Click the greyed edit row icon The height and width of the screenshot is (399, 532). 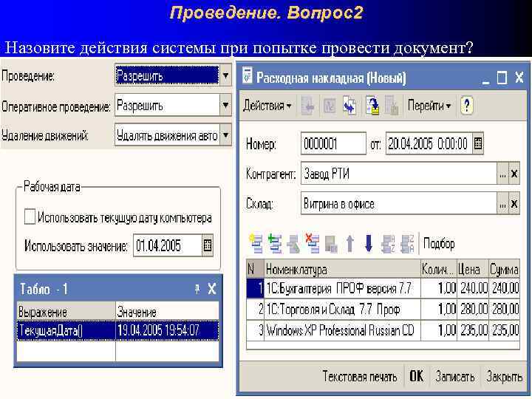293,244
